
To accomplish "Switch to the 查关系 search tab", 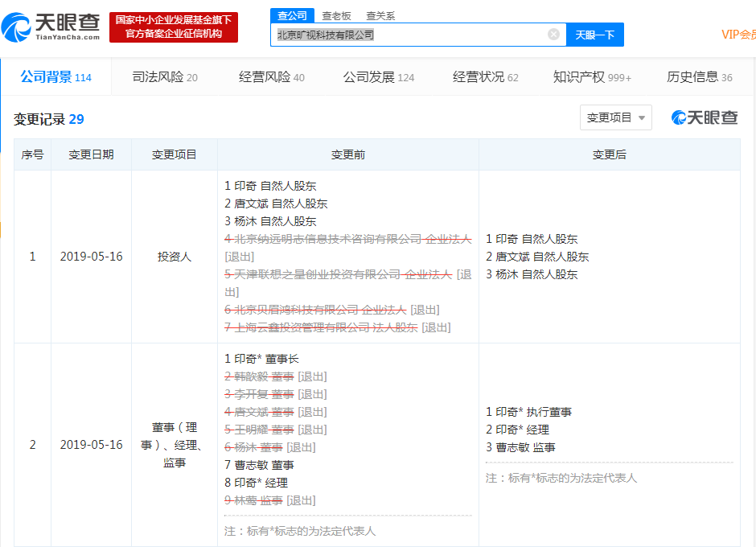I will (x=380, y=15).
